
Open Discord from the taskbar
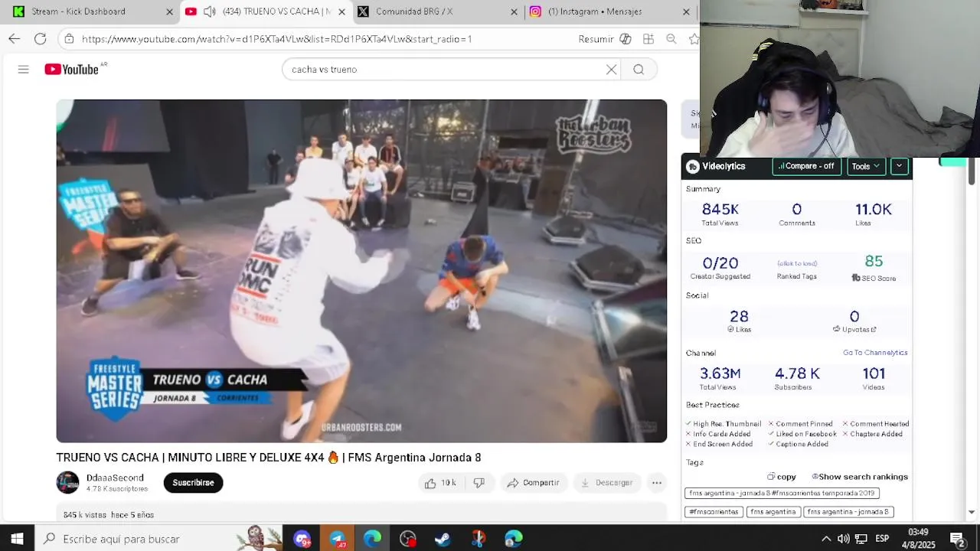pos(302,539)
